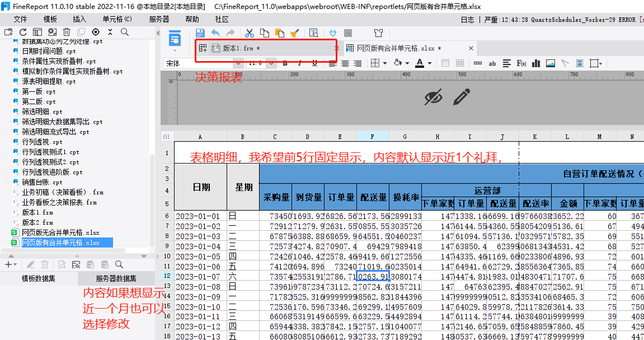Viewport: 644px width, 340px height.
Task: Locate current template with target icon
Action: (x=96, y=32)
